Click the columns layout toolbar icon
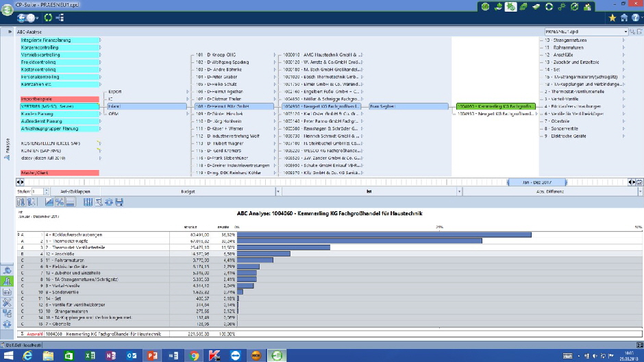The width and height of the screenshot is (644, 362). tap(88, 202)
